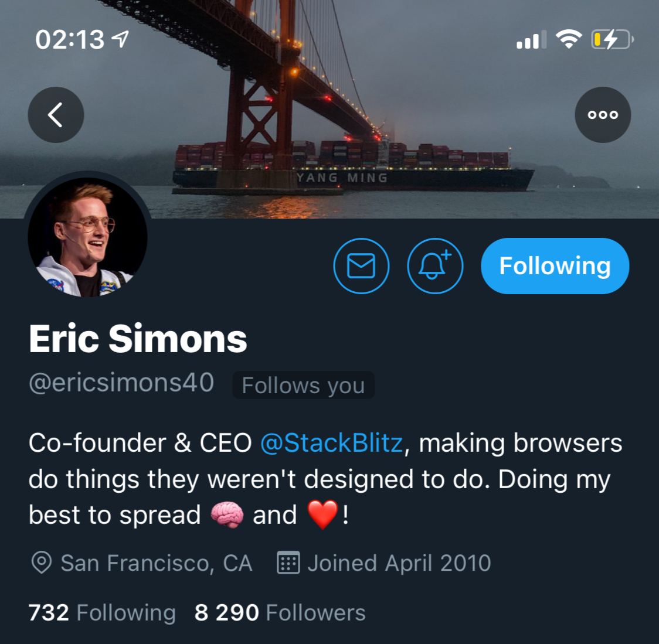Tap the battery charging status icon

pos(612,40)
